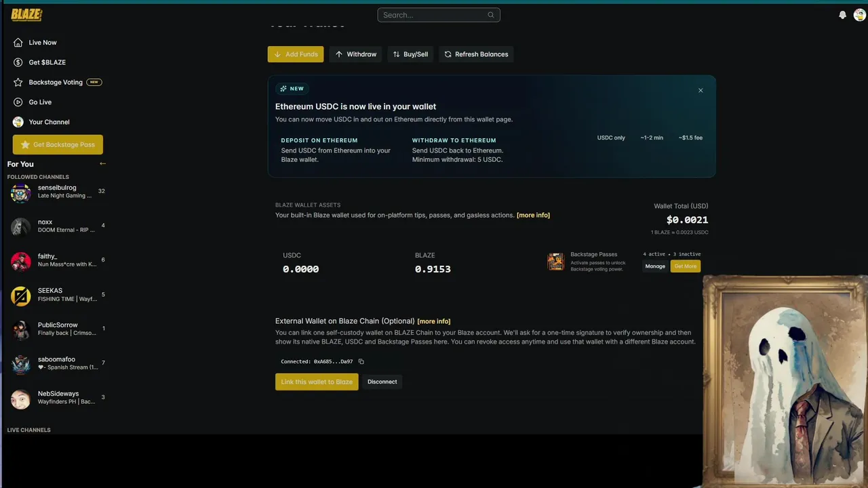Image resolution: width=868 pixels, height=488 pixels.
Task: Open Your Channel page
Action: (50, 122)
